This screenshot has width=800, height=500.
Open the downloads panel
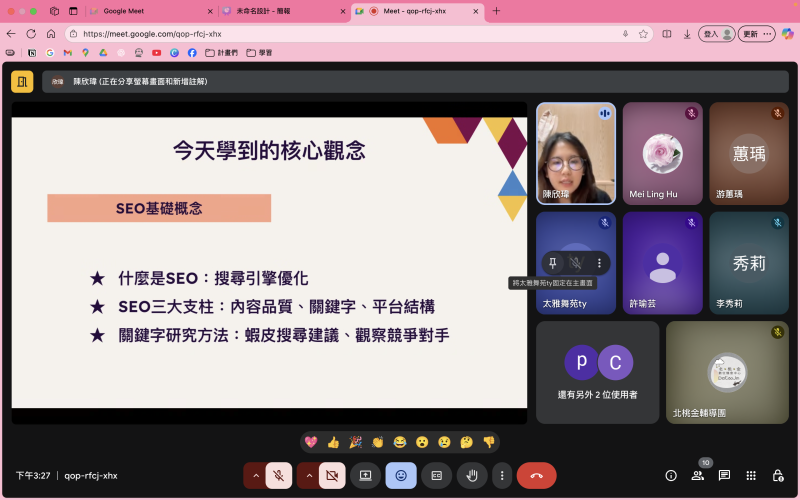click(x=687, y=34)
